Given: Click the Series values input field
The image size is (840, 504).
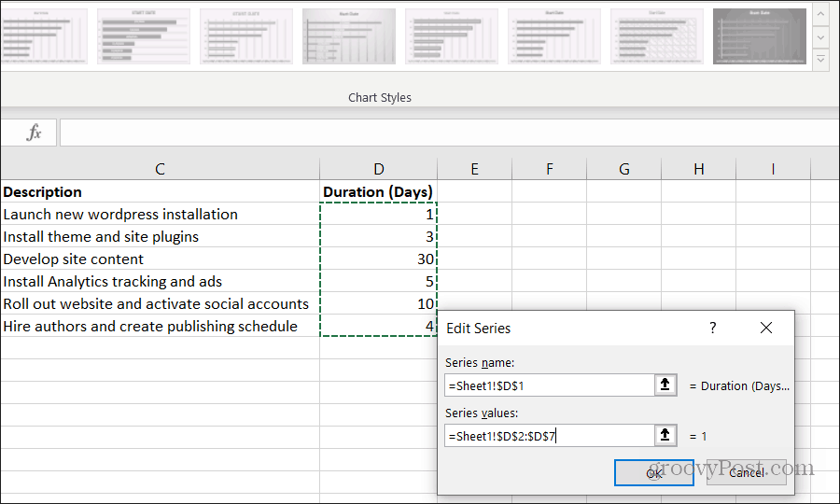Looking at the screenshot, I should [550, 436].
